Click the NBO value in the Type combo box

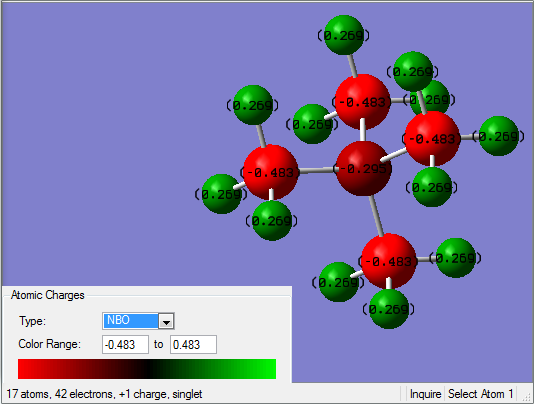tap(131, 321)
